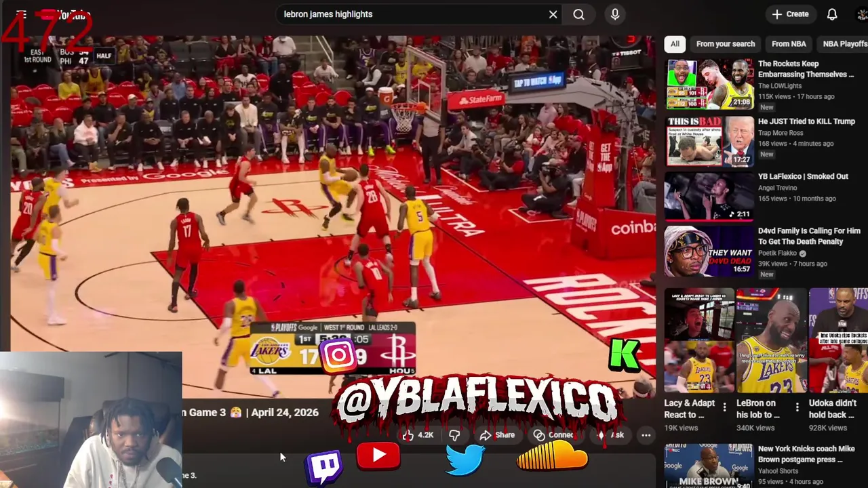Image resolution: width=868 pixels, height=488 pixels.
Task: Select the "All" filter chip
Action: coord(675,44)
